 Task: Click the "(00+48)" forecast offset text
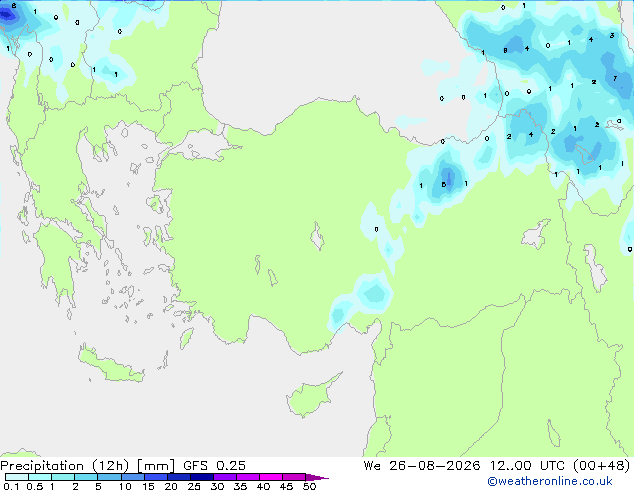[602, 466]
